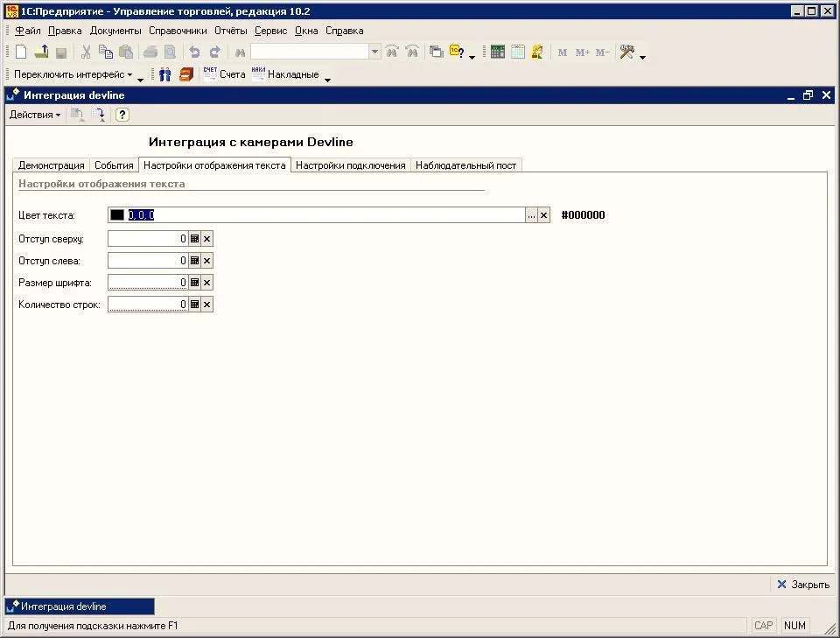Open the Окна menu
Image resolution: width=840 pixels, height=638 pixels.
click(x=306, y=31)
